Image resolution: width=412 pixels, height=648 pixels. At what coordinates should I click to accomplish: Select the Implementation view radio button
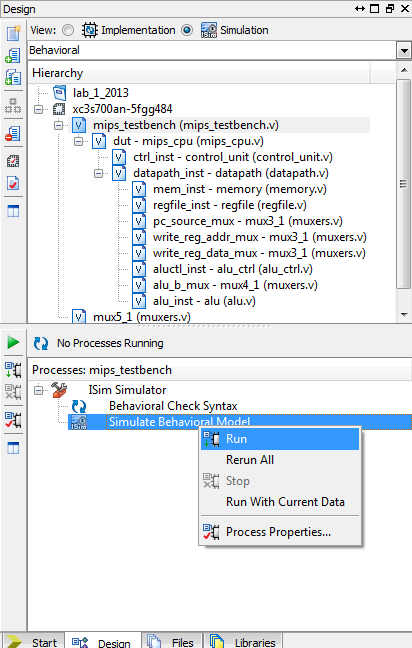68,30
